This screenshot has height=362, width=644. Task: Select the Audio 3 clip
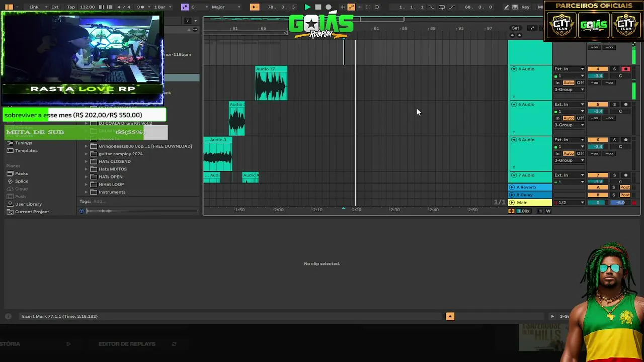pos(218,154)
